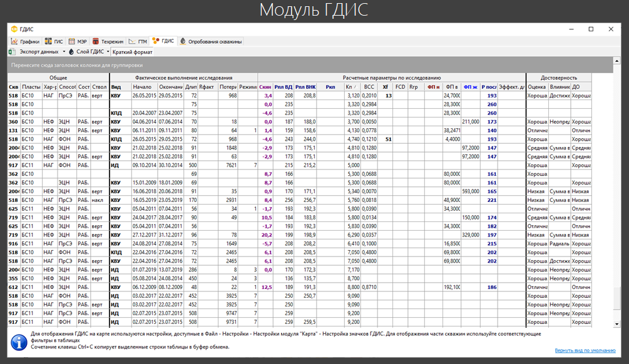This screenshot has height=364, width=629.
Task: Click the ГТМ graph icon
Action: 132,41
